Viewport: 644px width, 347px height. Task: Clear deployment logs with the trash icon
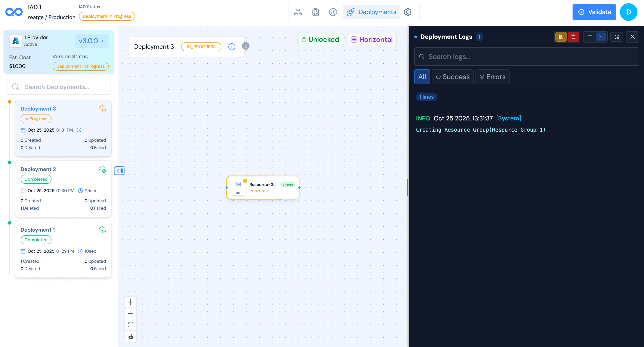(x=573, y=37)
